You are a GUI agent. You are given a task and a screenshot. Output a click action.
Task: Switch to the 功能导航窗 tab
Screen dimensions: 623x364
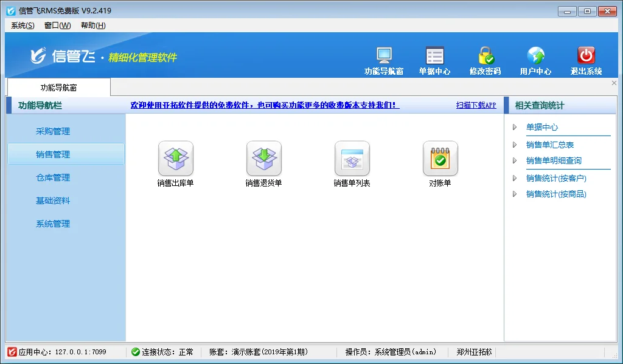pos(59,88)
